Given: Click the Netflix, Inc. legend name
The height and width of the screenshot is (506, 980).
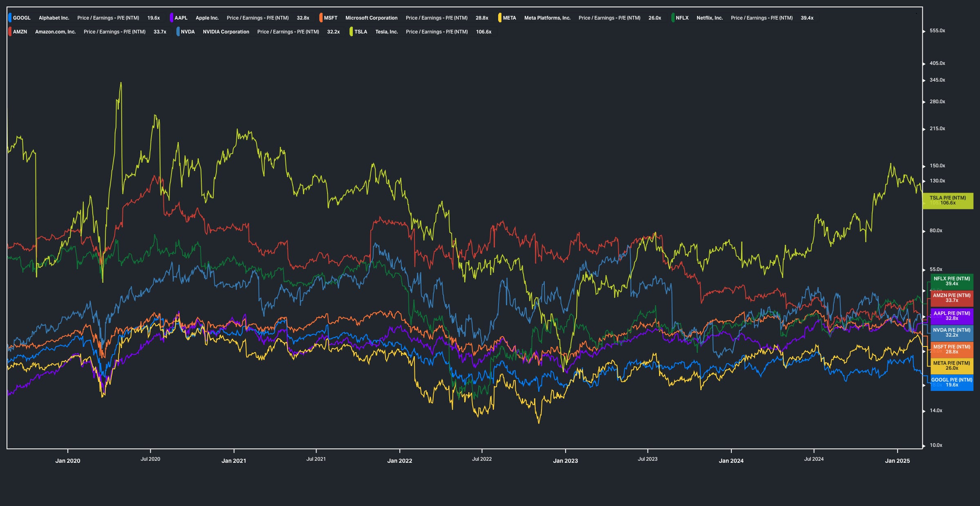Looking at the screenshot, I should click(709, 18).
